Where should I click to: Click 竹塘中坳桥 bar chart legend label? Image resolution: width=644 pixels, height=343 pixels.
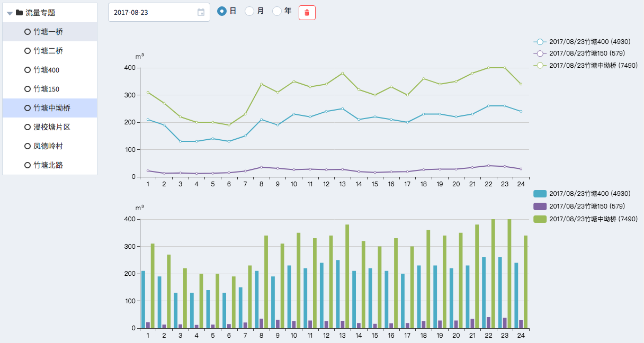[593, 219]
